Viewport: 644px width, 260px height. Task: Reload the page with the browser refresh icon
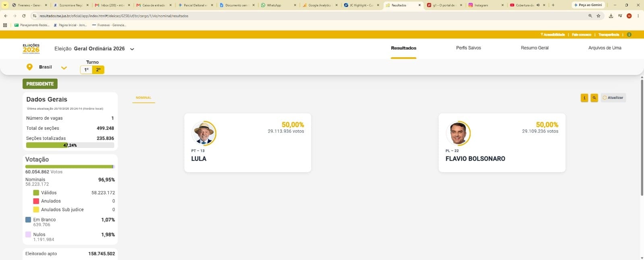pyautogui.click(x=24, y=16)
